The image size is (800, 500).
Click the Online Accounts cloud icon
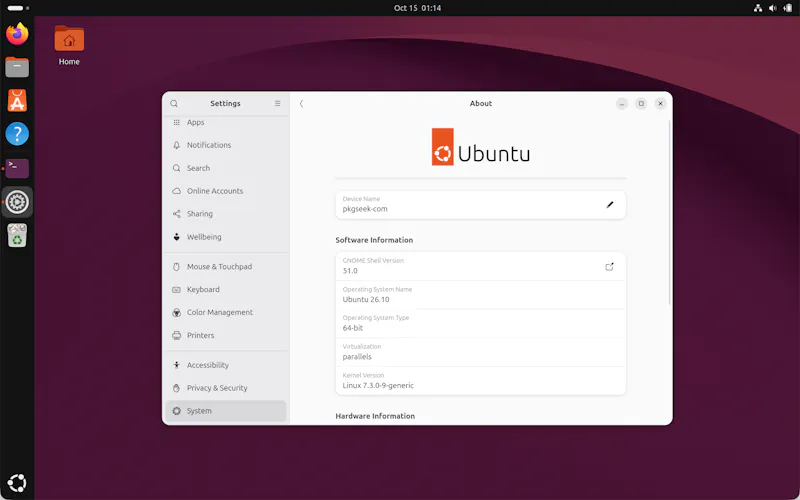click(177, 191)
